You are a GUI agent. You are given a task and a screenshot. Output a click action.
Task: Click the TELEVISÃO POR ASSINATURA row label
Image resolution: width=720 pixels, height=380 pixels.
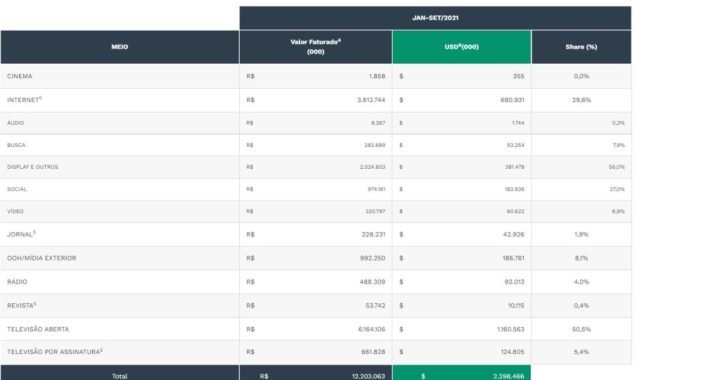point(55,352)
